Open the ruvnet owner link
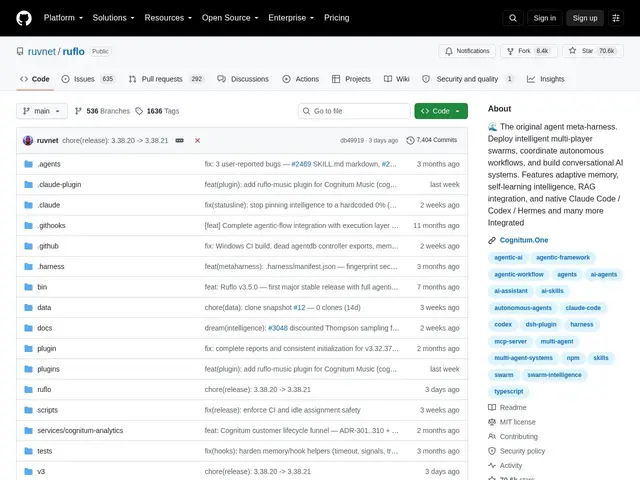Viewport: 640px width, 480px height. coord(42,51)
